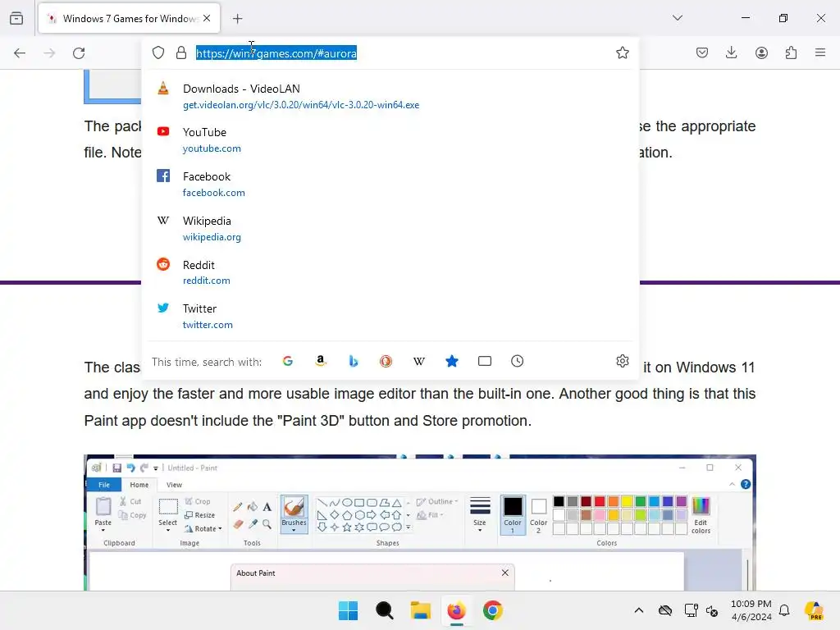The width and height of the screenshot is (840, 630).
Task: Click the Paint screenshot image on page
Action: point(420,523)
